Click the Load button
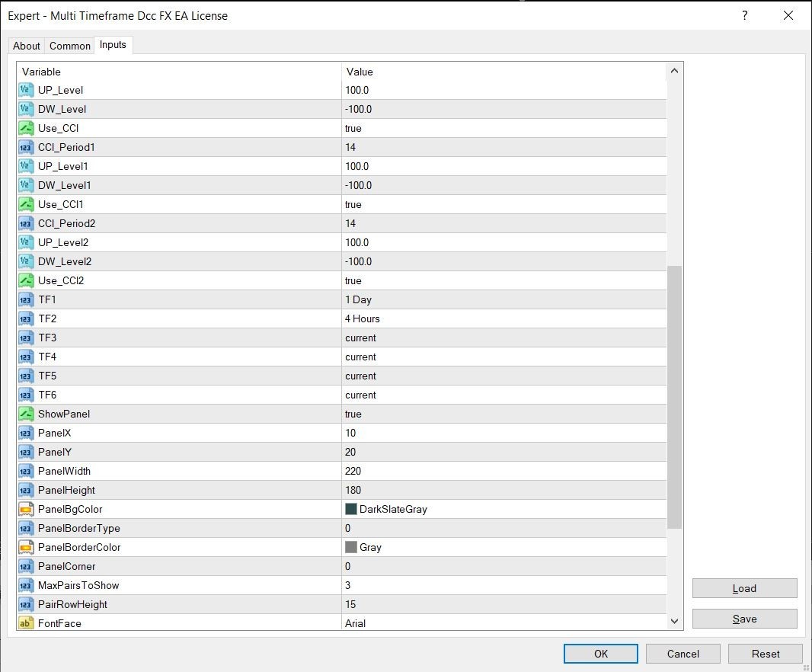812x672 pixels. pos(744,588)
